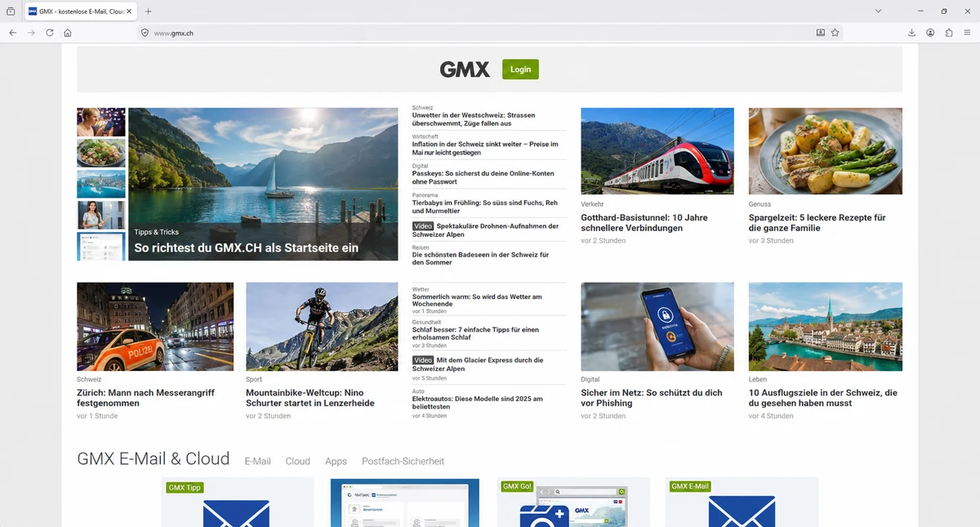Select the salad bowl thumbnail
This screenshot has width=980, height=527.
[x=101, y=153]
